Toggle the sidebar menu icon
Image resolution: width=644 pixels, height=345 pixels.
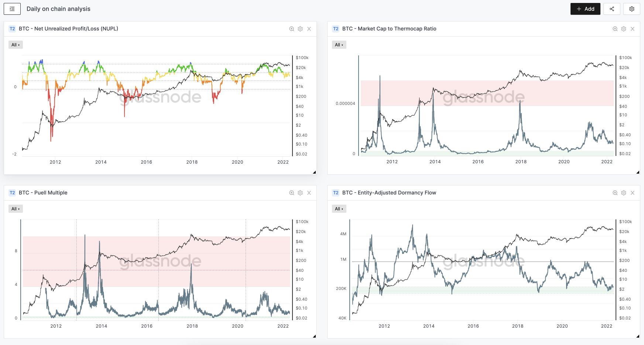[12, 9]
